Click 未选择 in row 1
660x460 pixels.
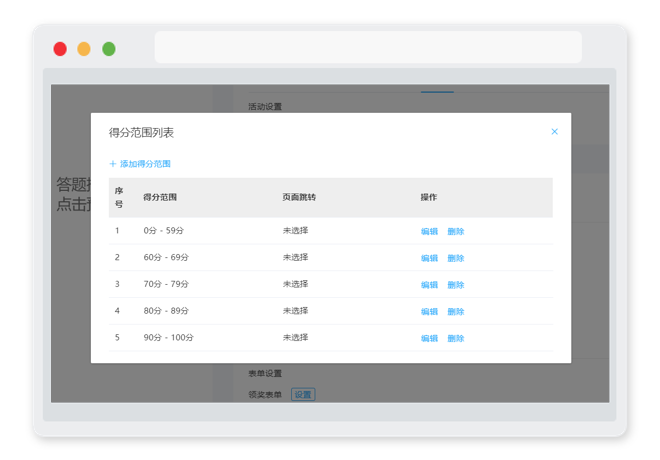pos(295,231)
